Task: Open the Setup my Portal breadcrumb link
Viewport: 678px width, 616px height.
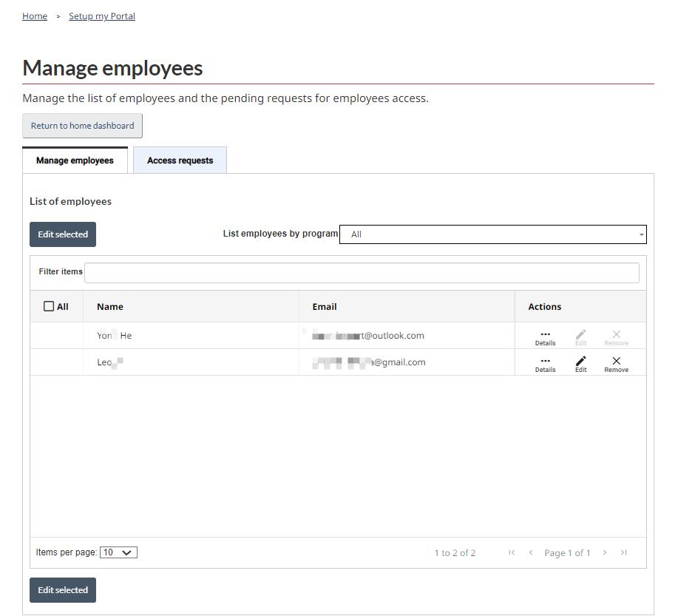Action: pos(102,16)
